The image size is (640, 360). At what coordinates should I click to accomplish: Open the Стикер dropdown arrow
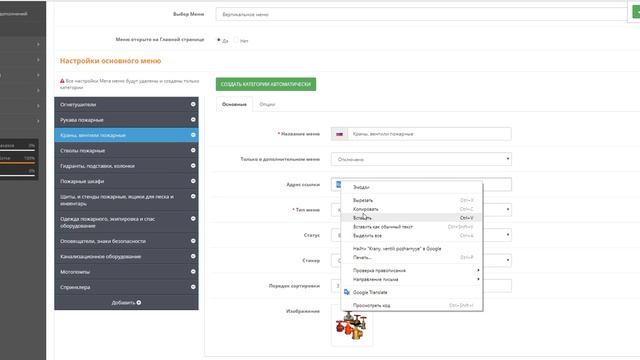coord(508,260)
